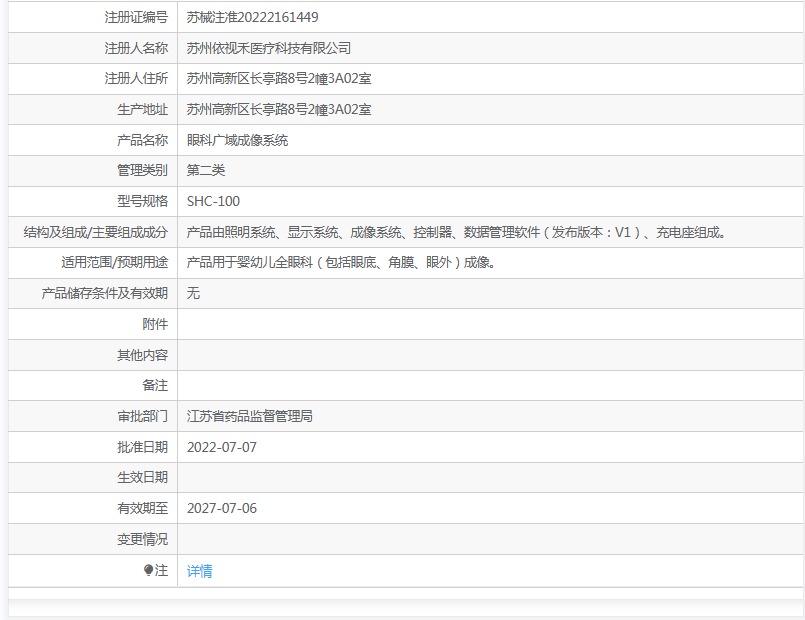Click the 注册证编号 label
805x620 pixels.
[x=136, y=17]
